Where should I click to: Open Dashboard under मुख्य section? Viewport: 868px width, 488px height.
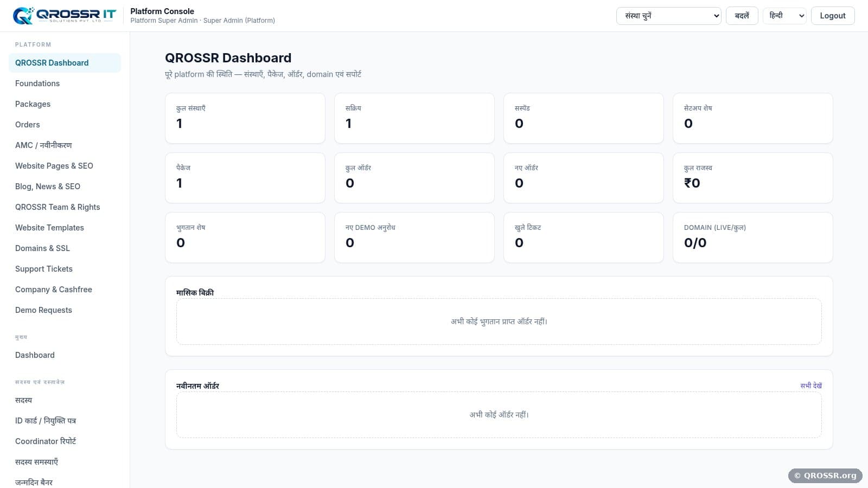coord(65,355)
